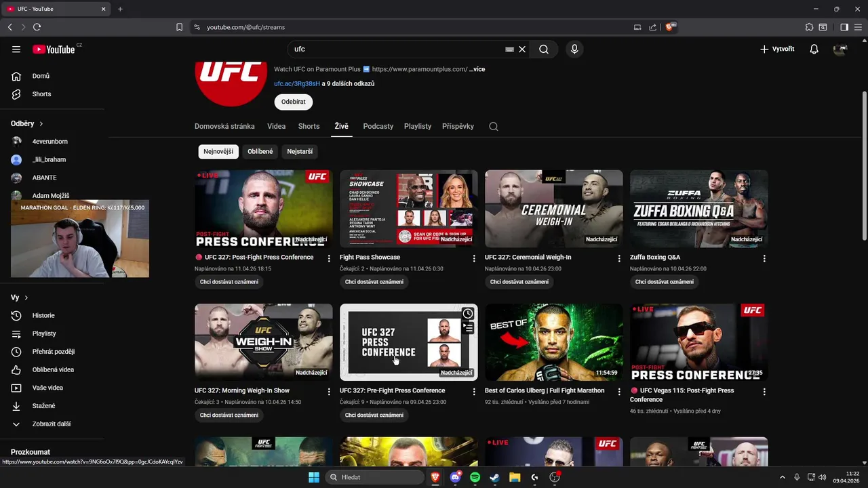Screen dimensions: 868x488
Task: Open options menu for UFC 327 Post-Fight Press Conference
Action: 329,258
